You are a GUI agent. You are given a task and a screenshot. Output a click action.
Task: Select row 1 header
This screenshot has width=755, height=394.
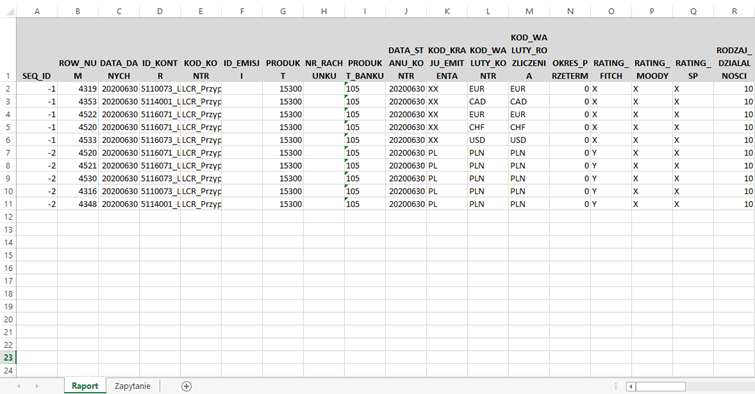tap(8, 50)
